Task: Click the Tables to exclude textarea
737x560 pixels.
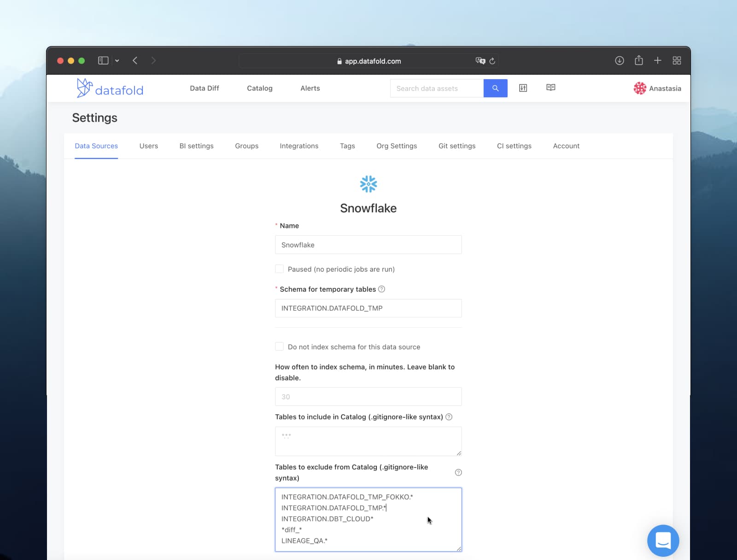Action: [368, 519]
